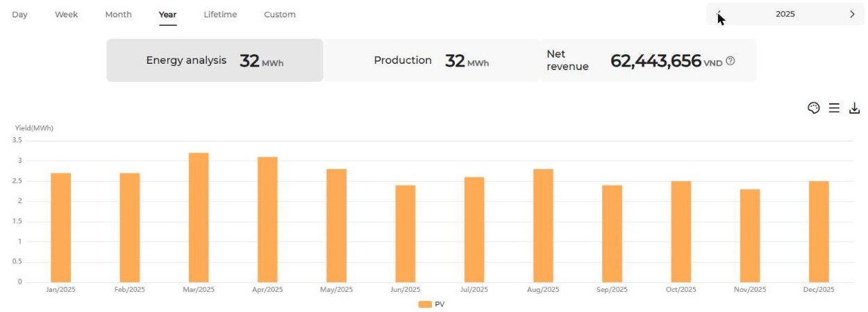Go to previous year arrow
This screenshot has width=868, height=312.
click(719, 14)
